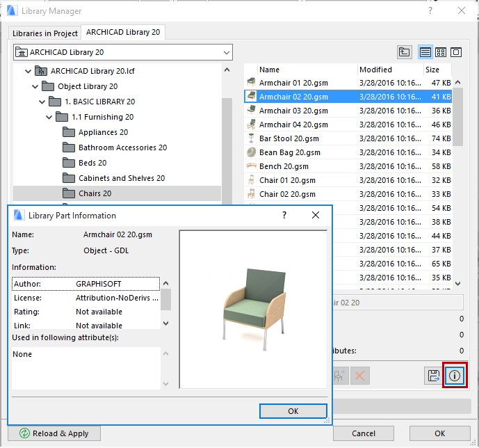
Task: Click the None entry in attributes list
Action: point(22,354)
